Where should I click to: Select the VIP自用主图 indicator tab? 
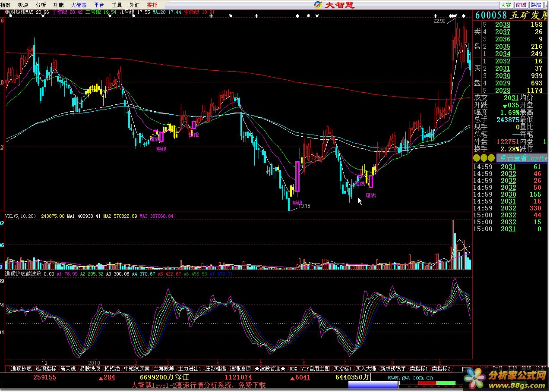click(316, 369)
